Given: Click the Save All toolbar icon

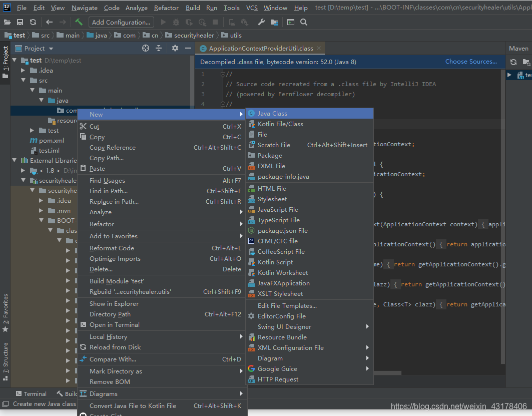Looking at the screenshot, I should tap(20, 22).
